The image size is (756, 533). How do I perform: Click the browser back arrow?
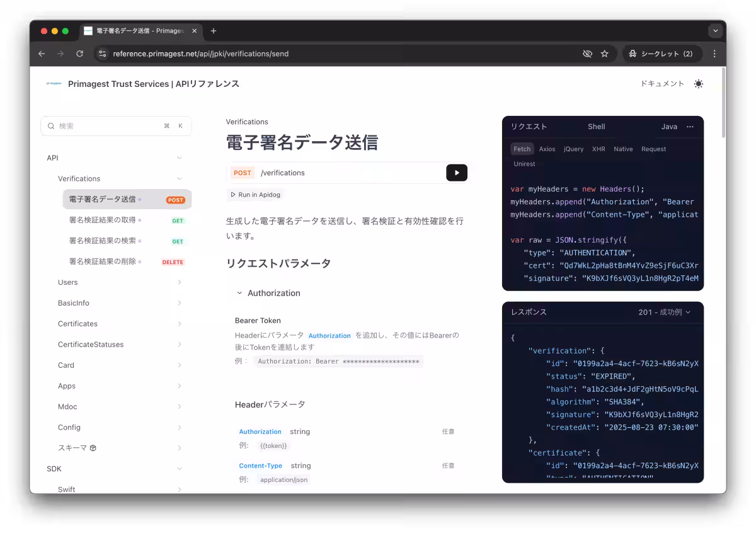(42, 54)
